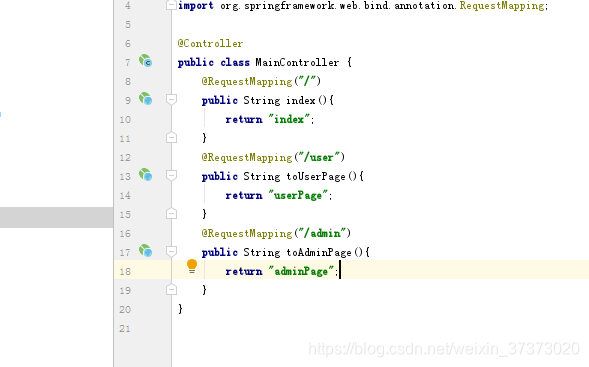Click fold end marker on line 15
The image size is (589, 367).
click(171, 214)
